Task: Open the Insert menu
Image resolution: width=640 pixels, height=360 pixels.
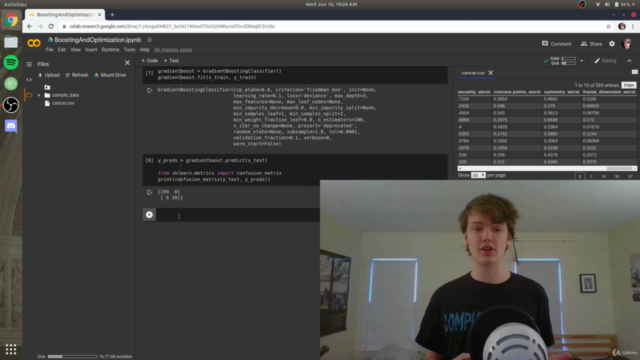Action: click(x=91, y=50)
